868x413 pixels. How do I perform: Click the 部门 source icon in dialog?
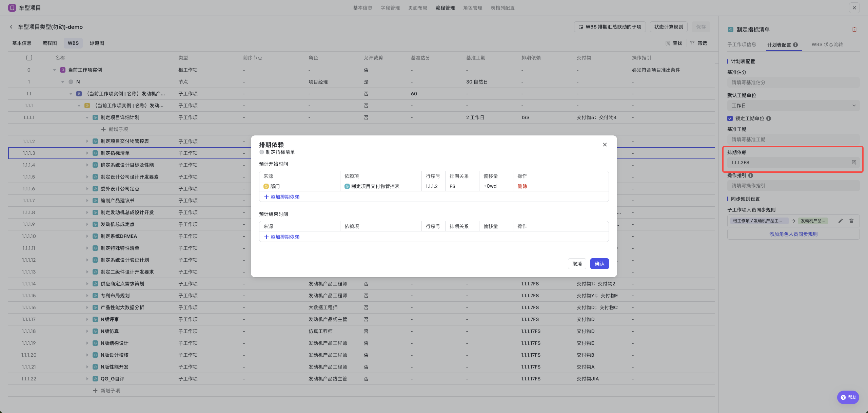click(266, 186)
